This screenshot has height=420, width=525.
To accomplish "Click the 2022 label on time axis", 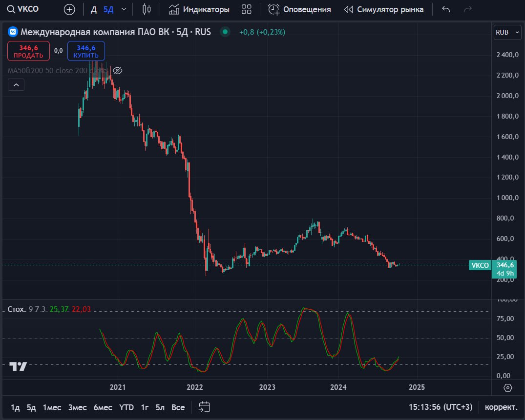I will point(194,387).
